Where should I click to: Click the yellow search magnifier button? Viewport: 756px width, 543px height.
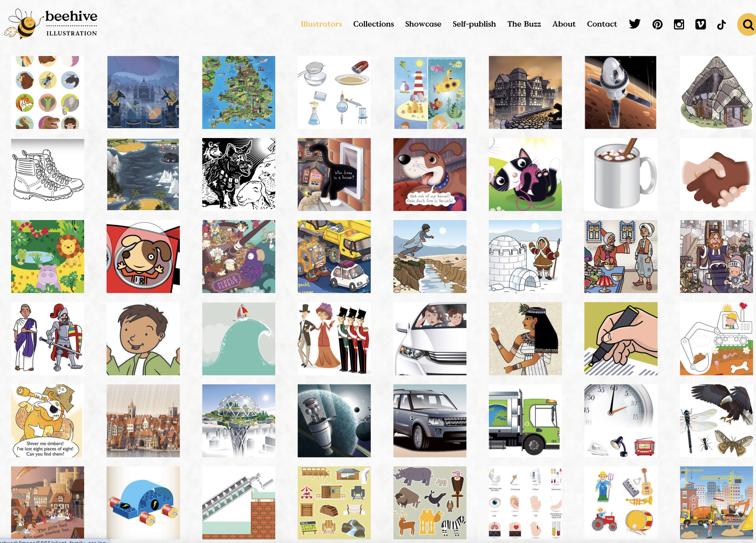click(747, 24)
